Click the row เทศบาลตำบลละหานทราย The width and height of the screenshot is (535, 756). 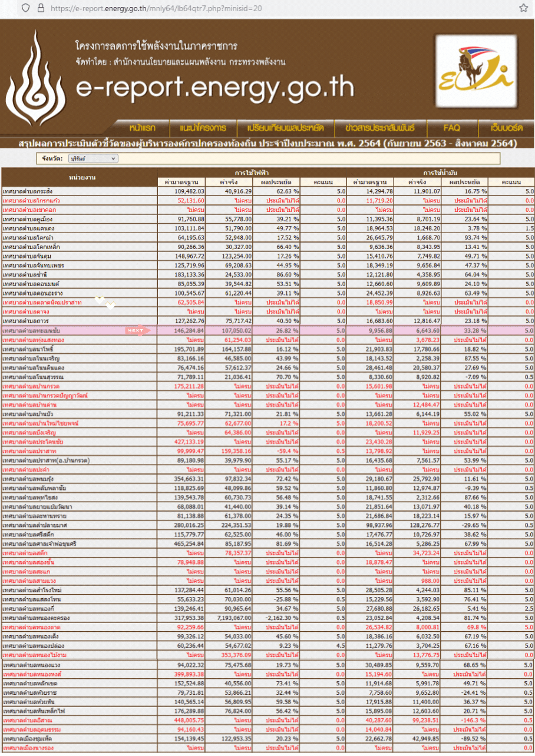click(267, 516)
